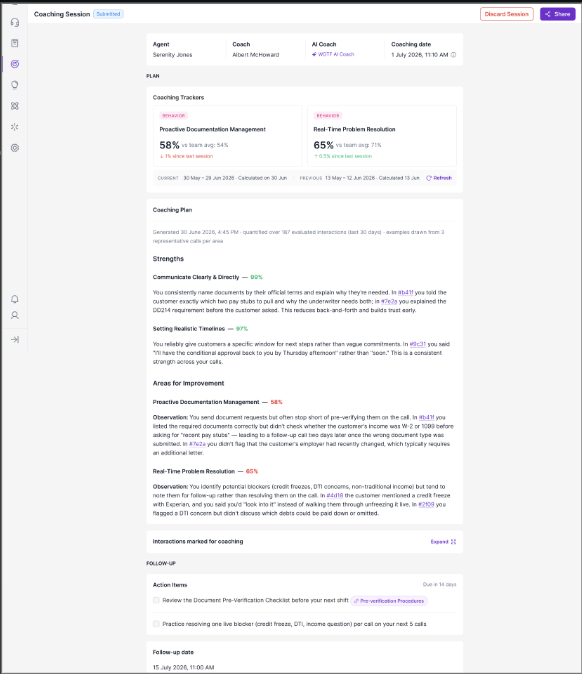This screenshot has height=674, width=582.
Task: Click the info icon beside the coaching date
Action: 453,55
